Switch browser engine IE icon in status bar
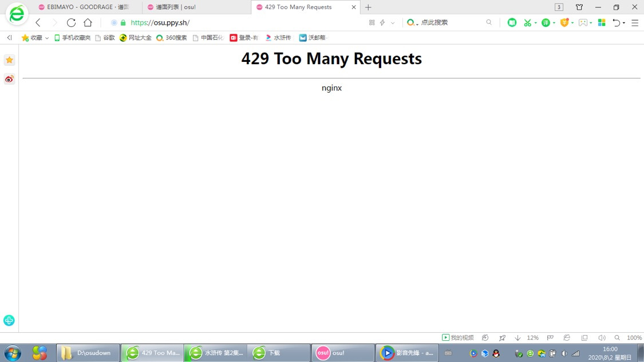This screenshot has height=362, width=644. pyautogui.click(x=567, y=338)
